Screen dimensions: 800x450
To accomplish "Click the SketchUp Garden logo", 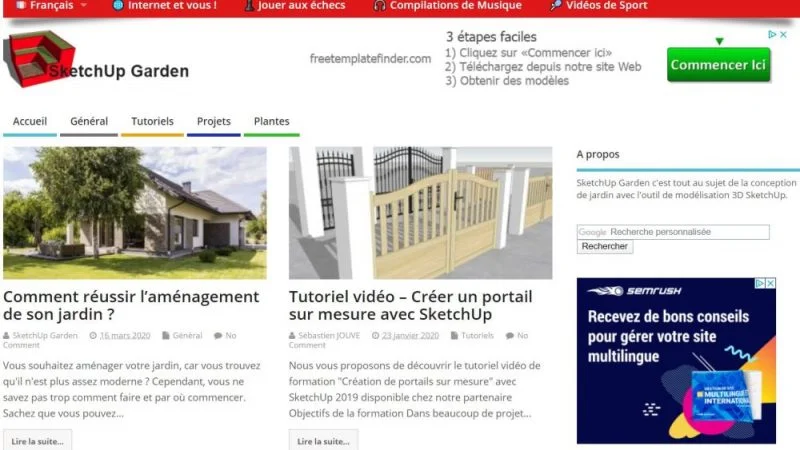I will tap(96, 59).
